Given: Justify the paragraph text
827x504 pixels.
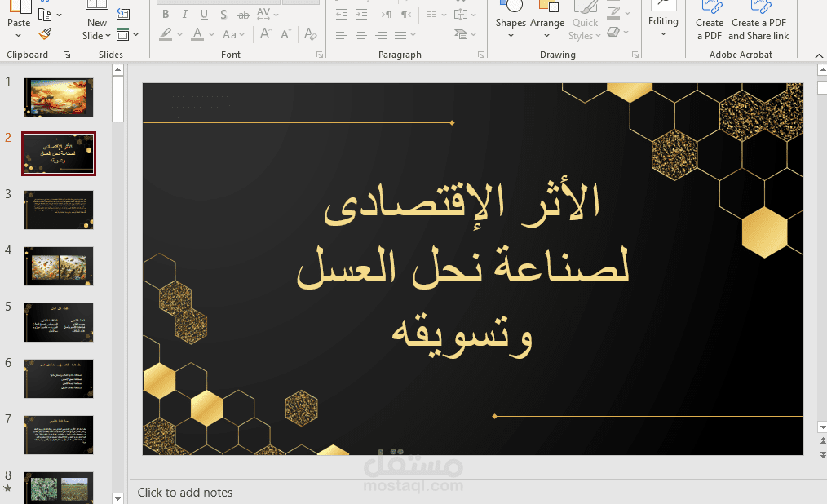Looking at the screenshot, I should pyautogui.click(x=400, y=35).
